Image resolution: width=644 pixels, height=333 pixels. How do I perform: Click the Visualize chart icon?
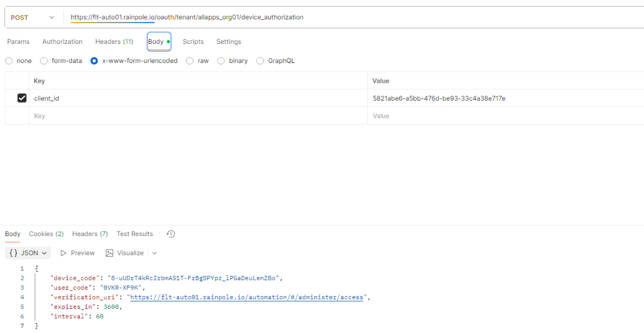[109, 253]
